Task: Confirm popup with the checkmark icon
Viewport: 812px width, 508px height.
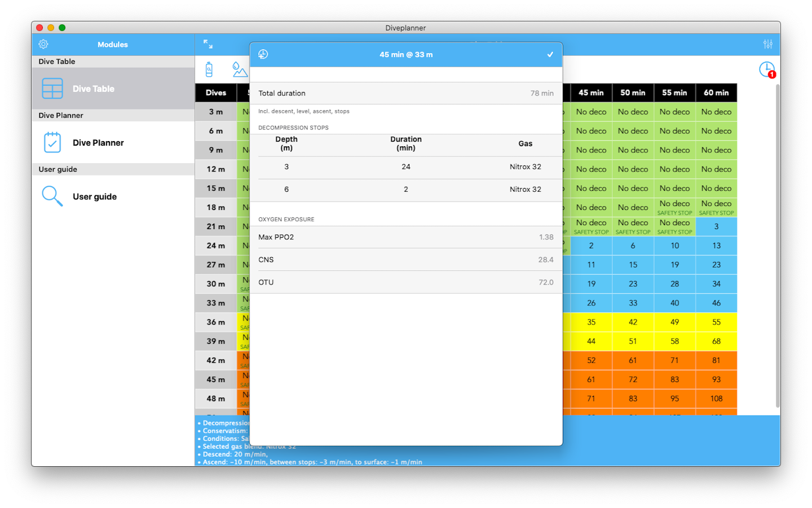Action: point(550,55)
